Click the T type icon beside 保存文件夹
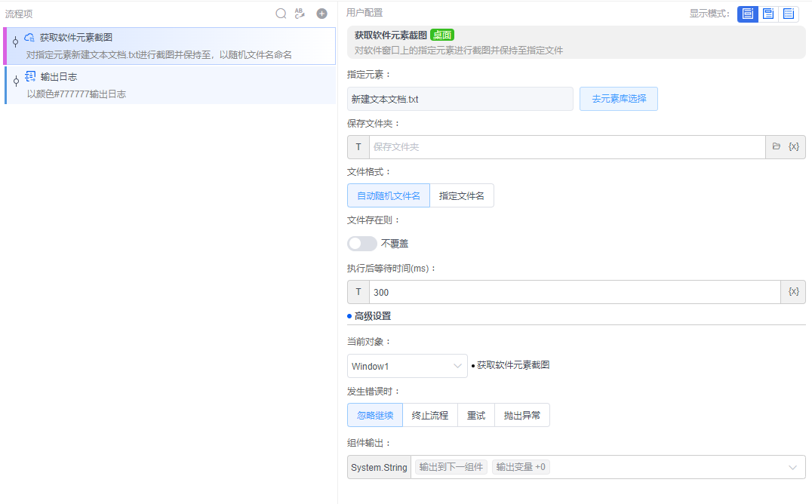 [x=358, y=146]
